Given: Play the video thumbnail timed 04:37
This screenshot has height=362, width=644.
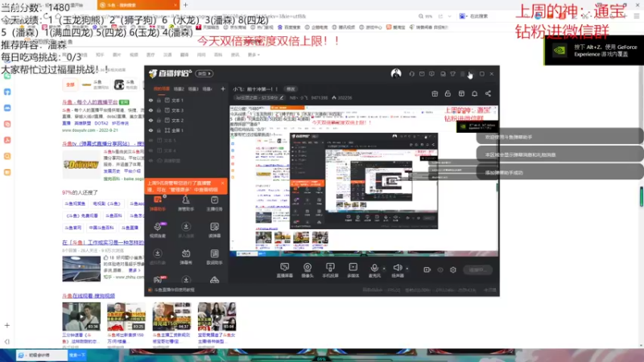Looking at the screenshot, I should (171, 316).
